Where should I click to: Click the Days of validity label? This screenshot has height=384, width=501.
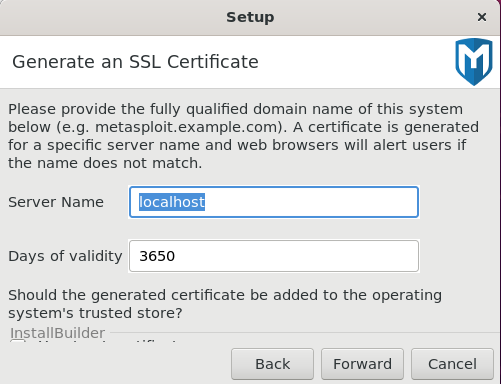65,256
